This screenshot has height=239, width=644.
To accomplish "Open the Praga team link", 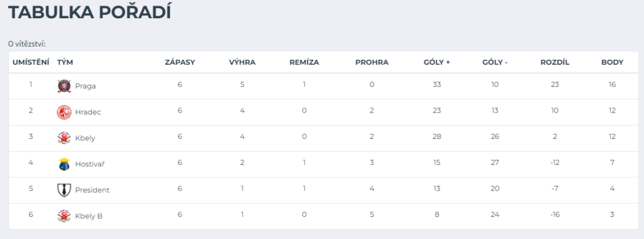I will pos(86,86).
